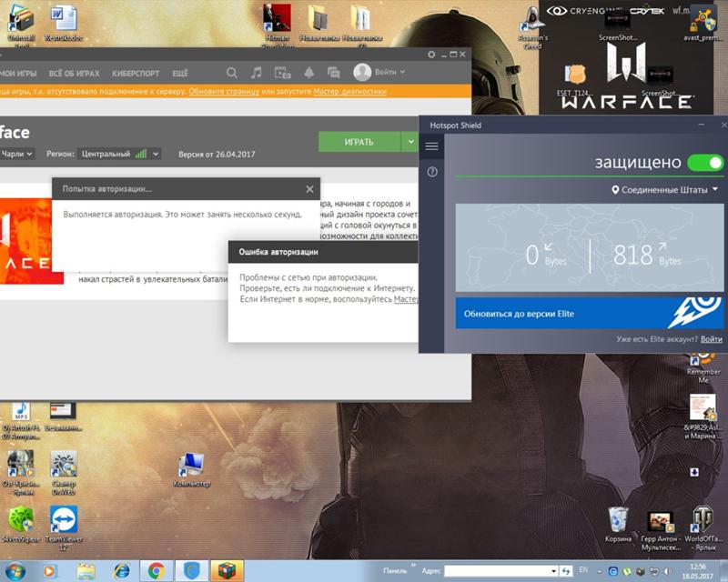Open the Uninstall Tool desktop icon

pos(21,25)
